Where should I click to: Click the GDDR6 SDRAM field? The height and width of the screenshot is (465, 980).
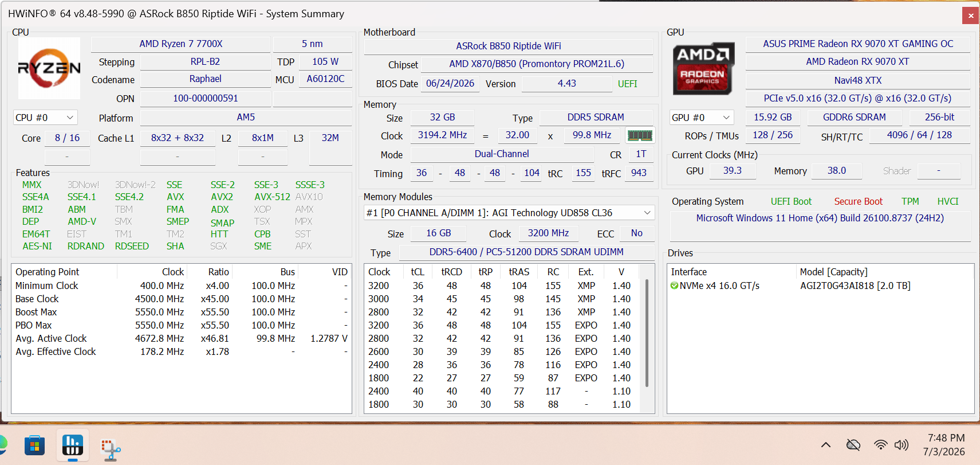coord(855,118)
